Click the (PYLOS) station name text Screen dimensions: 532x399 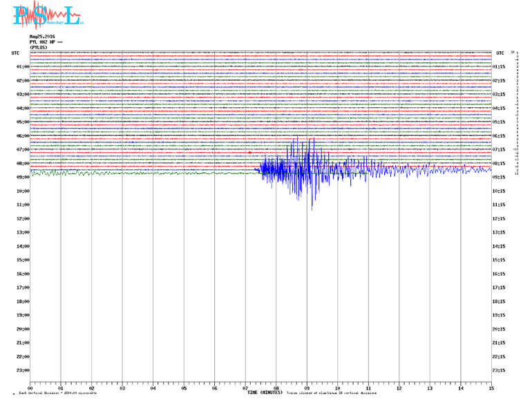(39, 47)
